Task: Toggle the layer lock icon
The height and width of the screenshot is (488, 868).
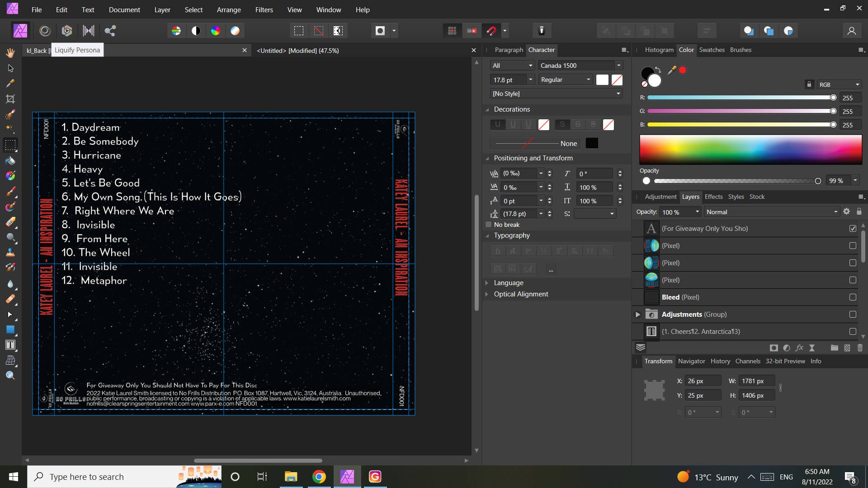Action: 859,211
